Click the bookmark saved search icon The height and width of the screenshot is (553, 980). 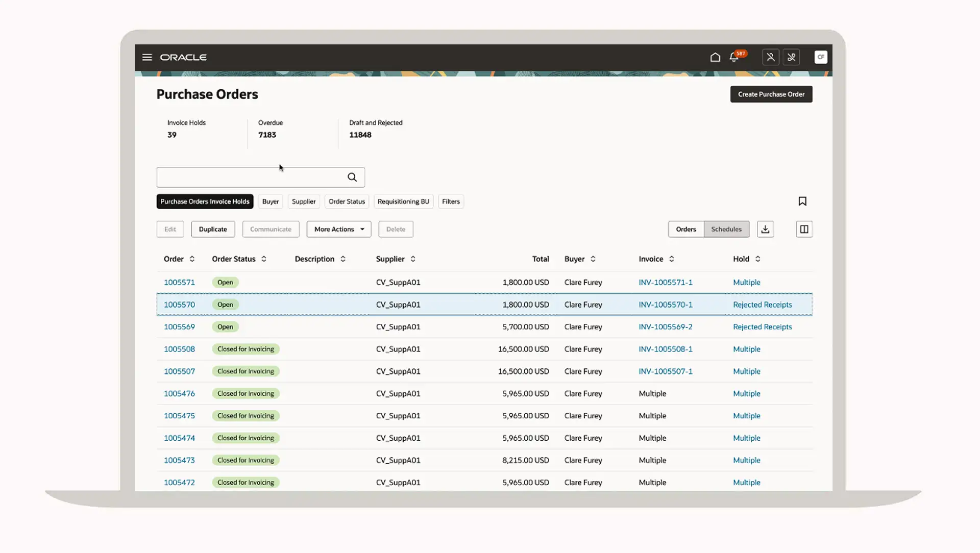pyautogui.click(x=802, y=202)
